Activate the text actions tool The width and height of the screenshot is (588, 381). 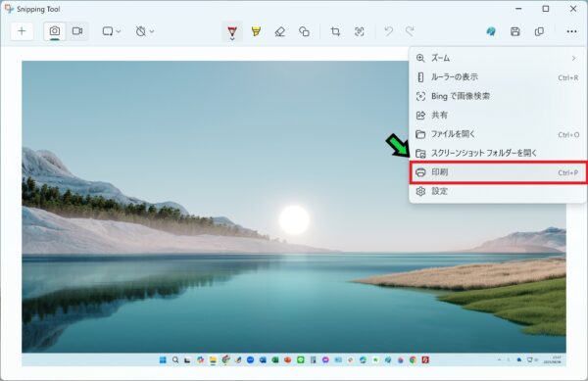[360, 32]
